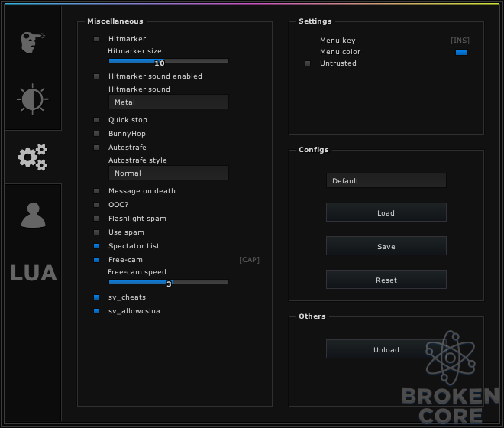The image size is (504, 428).
Task: Click the Configs group title
Action: pos(314,150)
